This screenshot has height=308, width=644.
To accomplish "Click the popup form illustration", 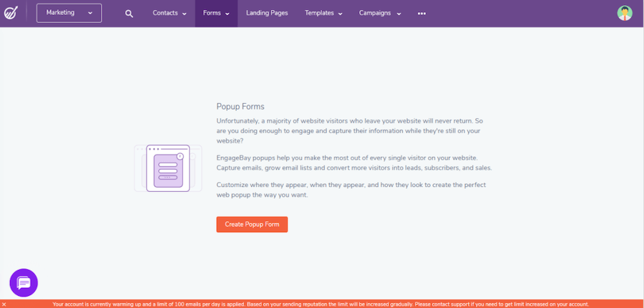I will pos(168,168).
